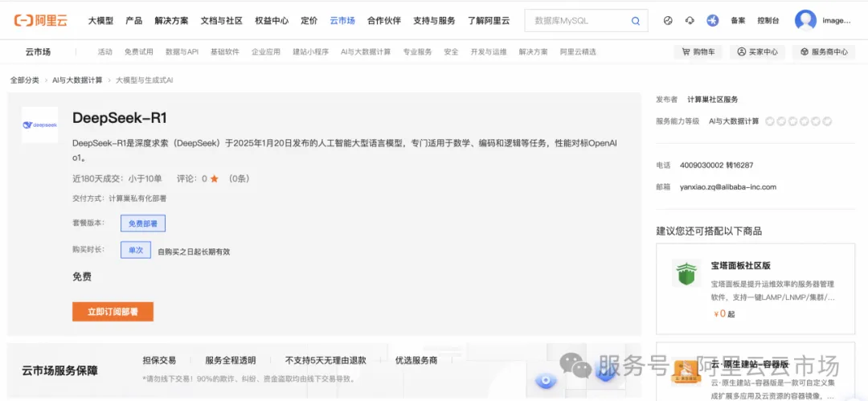
Task: Click 大模型与生成式AI breadcrumb item
Action: click(145, 80)
